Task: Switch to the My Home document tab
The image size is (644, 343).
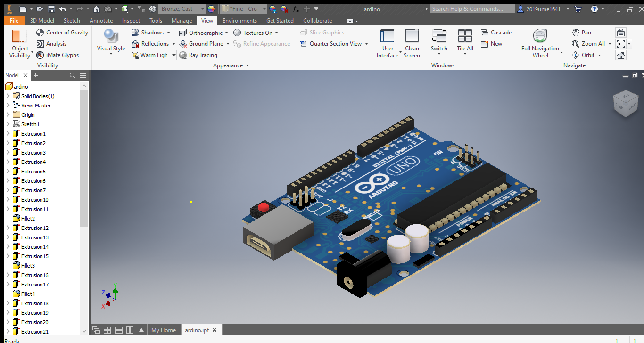Action: (x=163, y=330)
